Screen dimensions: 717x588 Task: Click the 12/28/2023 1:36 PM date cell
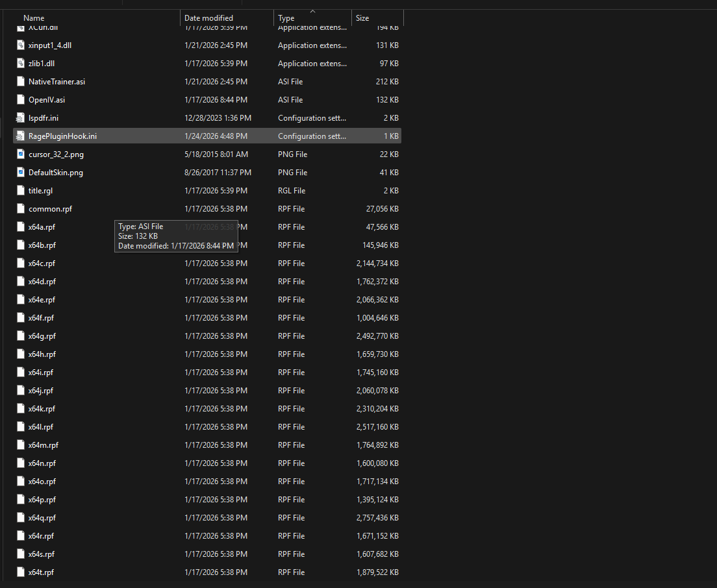click(x=218, y=118)
